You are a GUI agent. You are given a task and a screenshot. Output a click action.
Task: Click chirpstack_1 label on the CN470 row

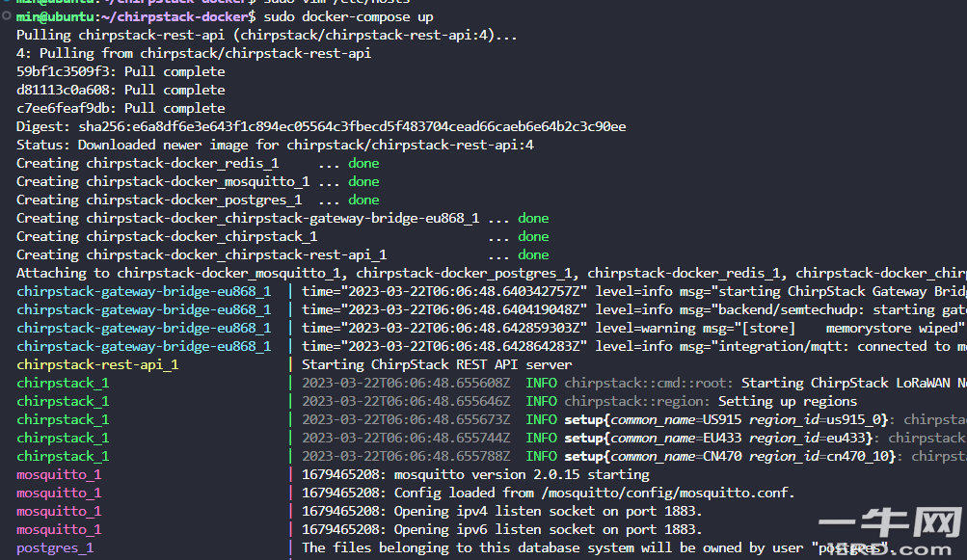[63, 457]
